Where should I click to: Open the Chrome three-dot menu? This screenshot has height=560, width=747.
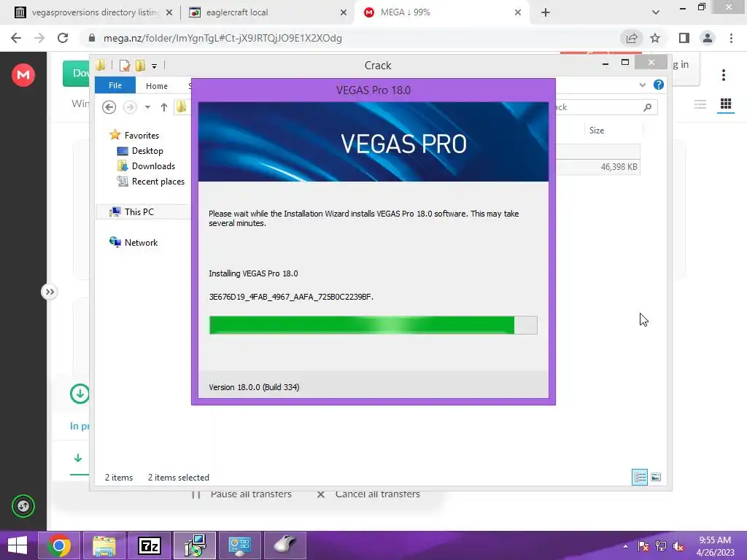pos(731,38)
